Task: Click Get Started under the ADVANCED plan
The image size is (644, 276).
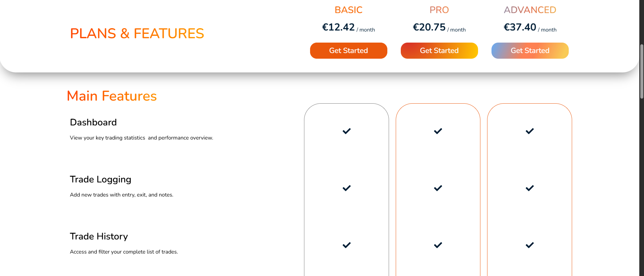Action: coord(530,51)
